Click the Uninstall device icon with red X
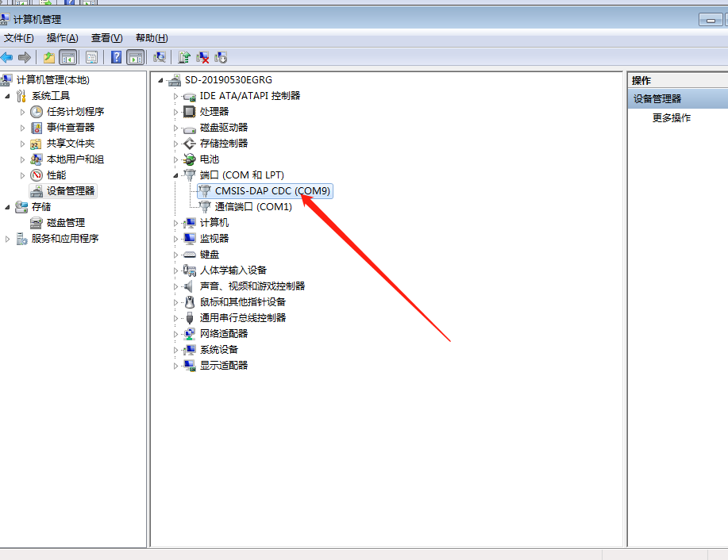The height and width of the screenshot is (560, 728). coord(202,57)
